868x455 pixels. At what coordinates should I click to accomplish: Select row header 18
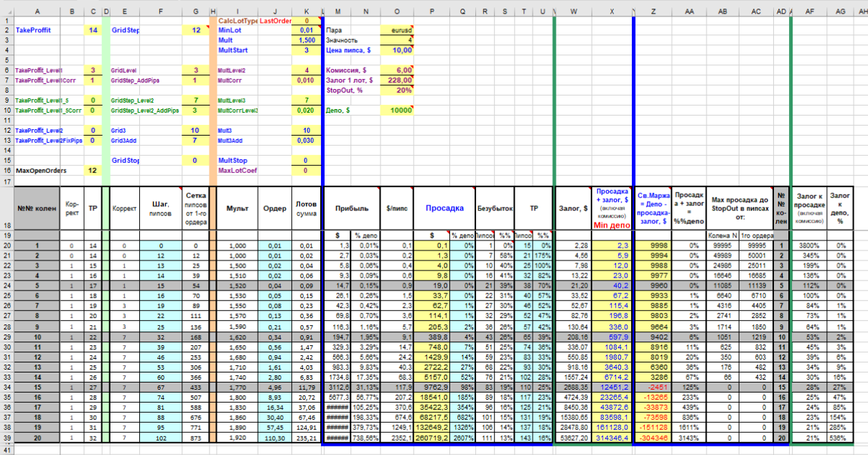point(6,208)
